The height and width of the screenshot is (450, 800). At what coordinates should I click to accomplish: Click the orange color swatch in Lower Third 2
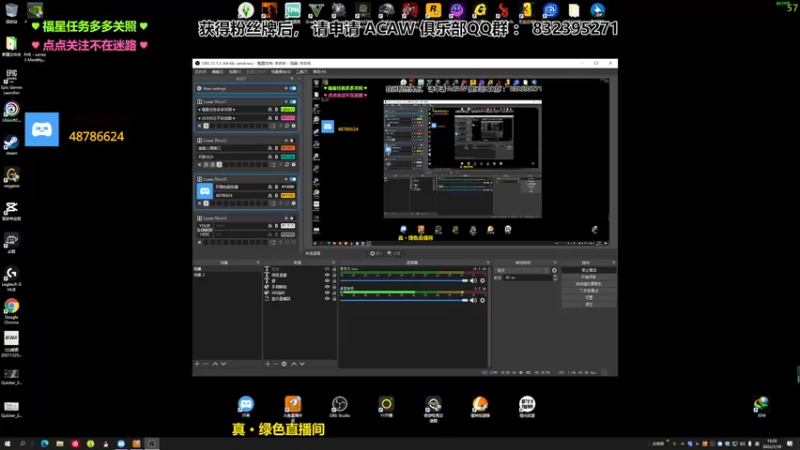tap(288, 148)
